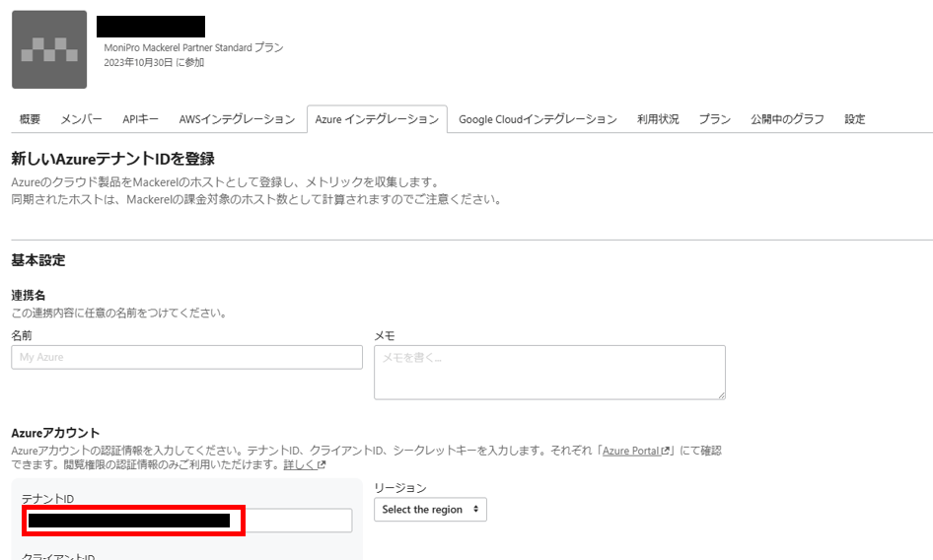
Task: Open the Azure Portal link
Action: (631, 452)
